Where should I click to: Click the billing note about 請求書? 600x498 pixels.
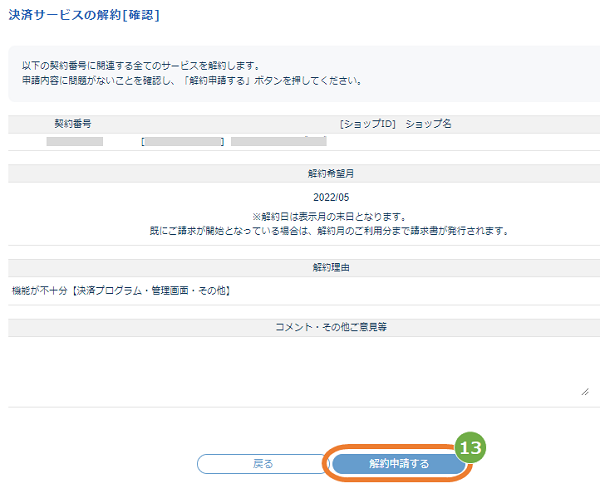(x=329, y=231)
